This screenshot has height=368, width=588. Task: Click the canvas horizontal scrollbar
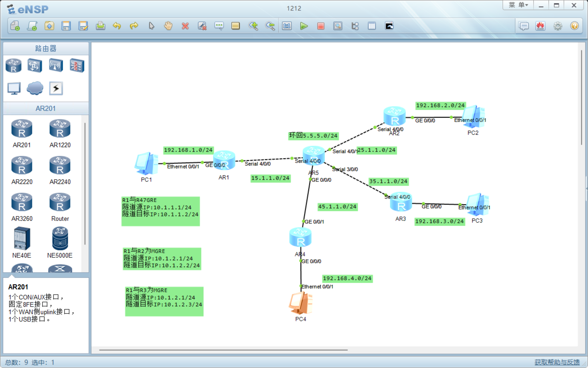223,350
